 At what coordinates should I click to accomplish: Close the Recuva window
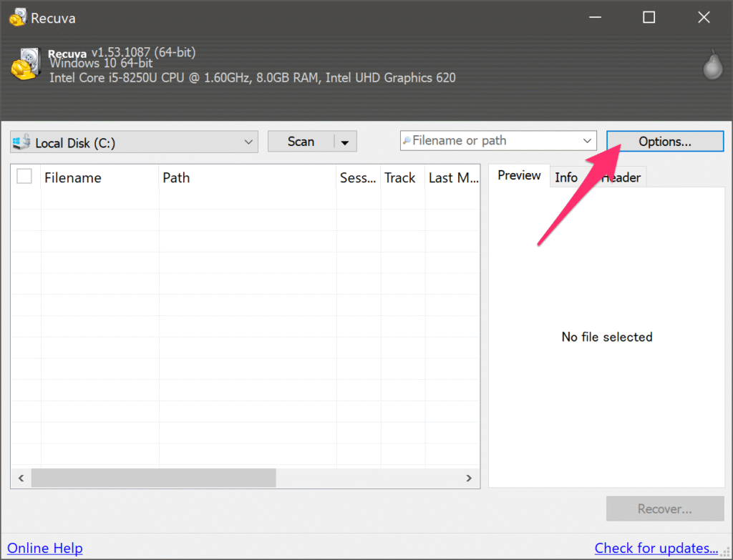point(704,18)
